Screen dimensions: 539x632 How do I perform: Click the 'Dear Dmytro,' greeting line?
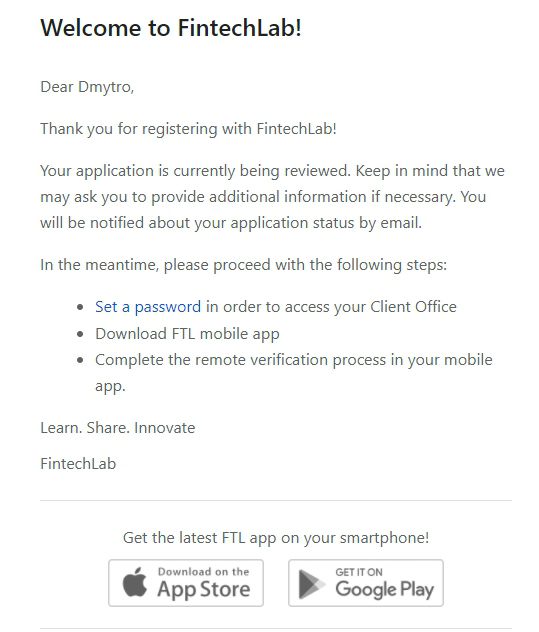[87, 87]
